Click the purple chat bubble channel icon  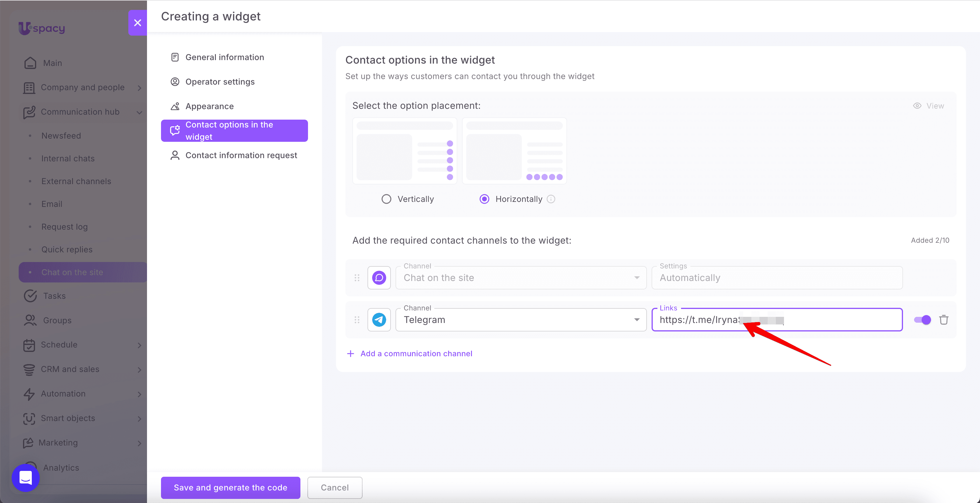tap(379, 278)
